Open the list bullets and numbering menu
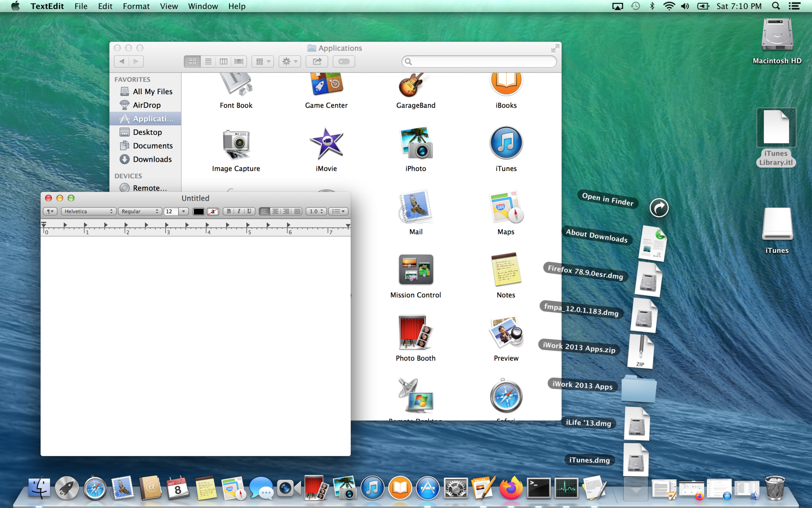 pos(338,211)
